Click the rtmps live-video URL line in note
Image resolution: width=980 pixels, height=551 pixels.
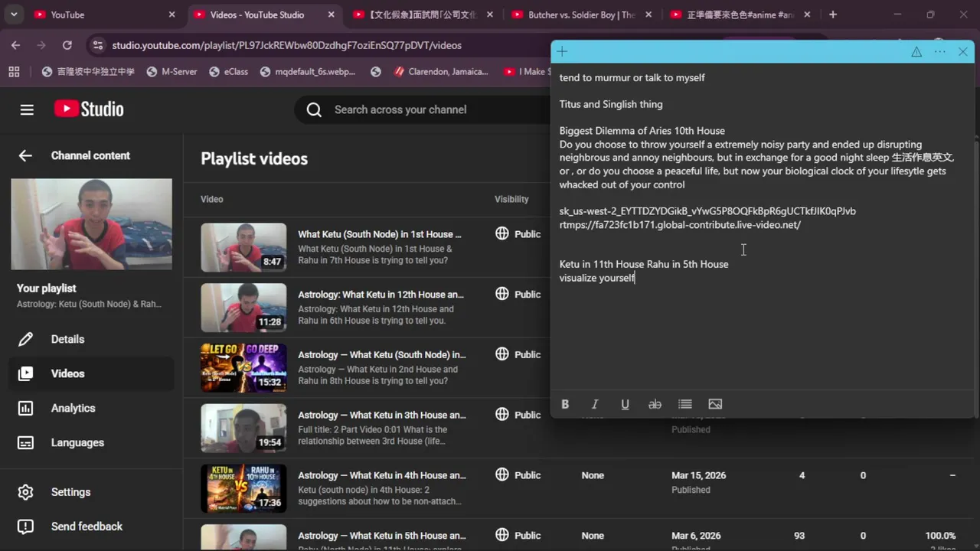coord(680,225)
